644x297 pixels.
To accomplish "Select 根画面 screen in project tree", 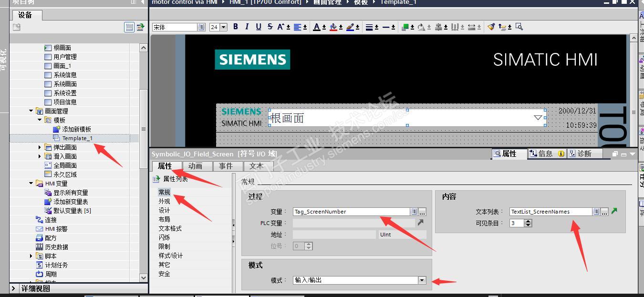I will (x=62, y=48).
